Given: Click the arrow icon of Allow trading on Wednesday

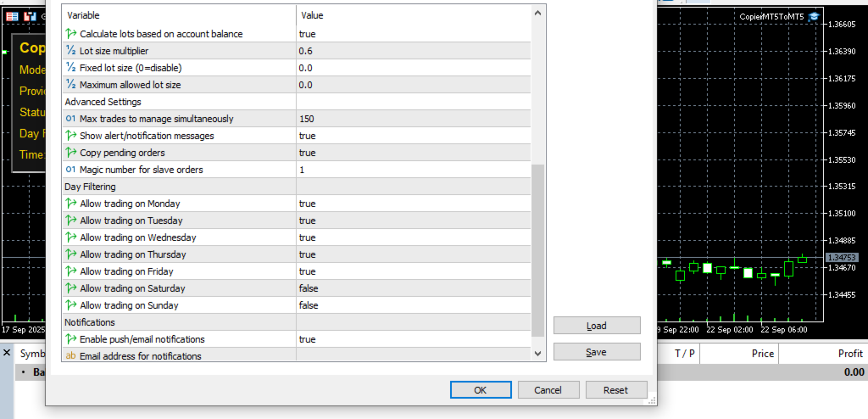Looking at the screenshot, I should [71, 237].
